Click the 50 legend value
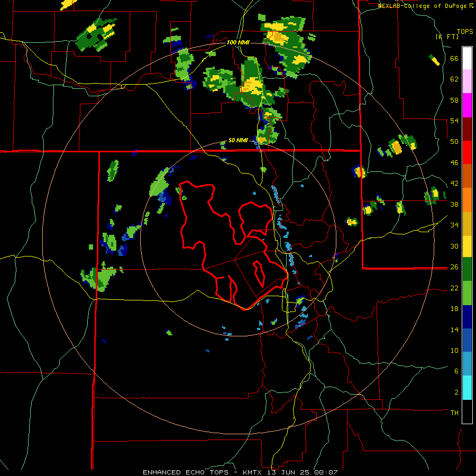The height and width of the screenshot is (476, 476). click(x=454, y=141)
